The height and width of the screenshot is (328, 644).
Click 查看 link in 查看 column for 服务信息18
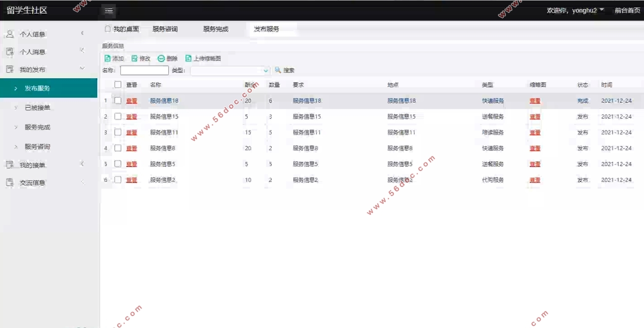coord(132,101)
